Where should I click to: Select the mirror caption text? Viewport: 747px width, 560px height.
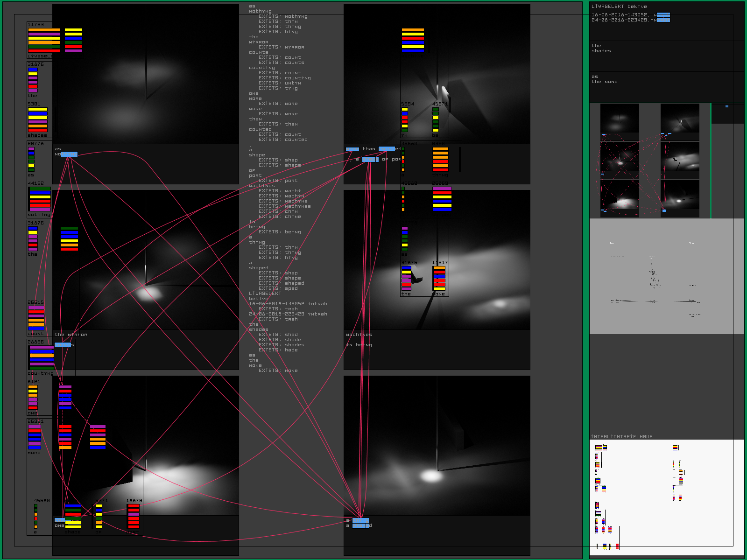71,335
